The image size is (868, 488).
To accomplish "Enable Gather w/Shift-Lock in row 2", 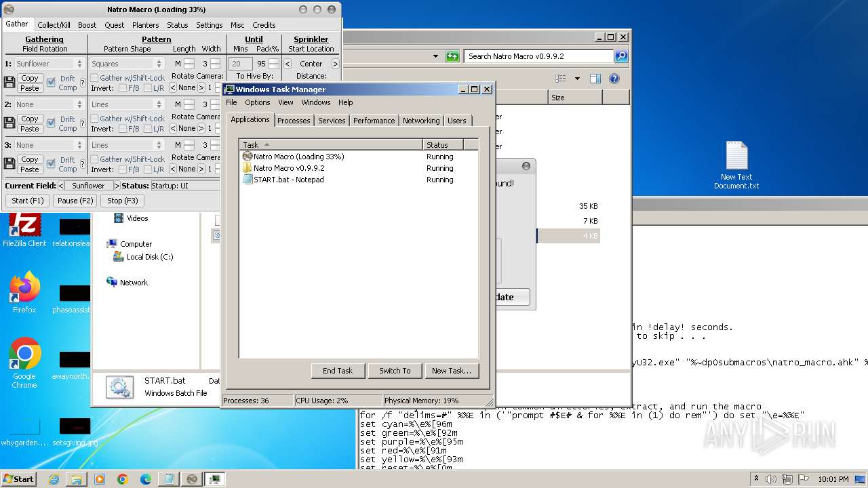I will coord(95,119).
